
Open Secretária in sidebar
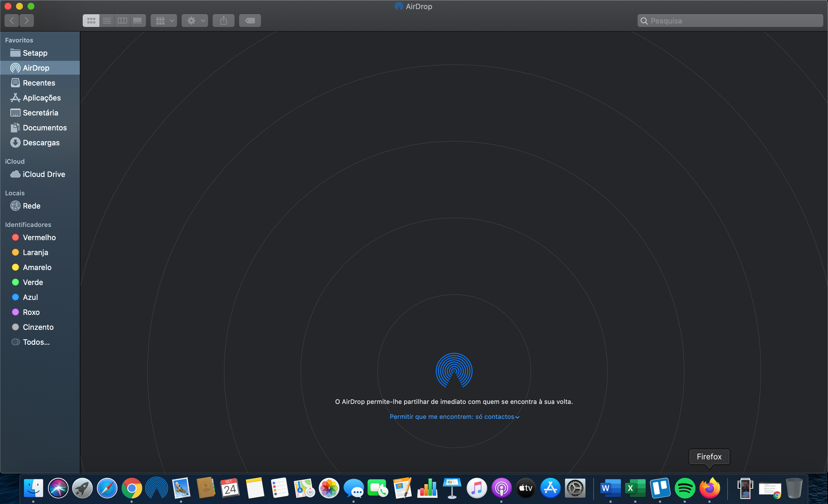pos(40,113)
